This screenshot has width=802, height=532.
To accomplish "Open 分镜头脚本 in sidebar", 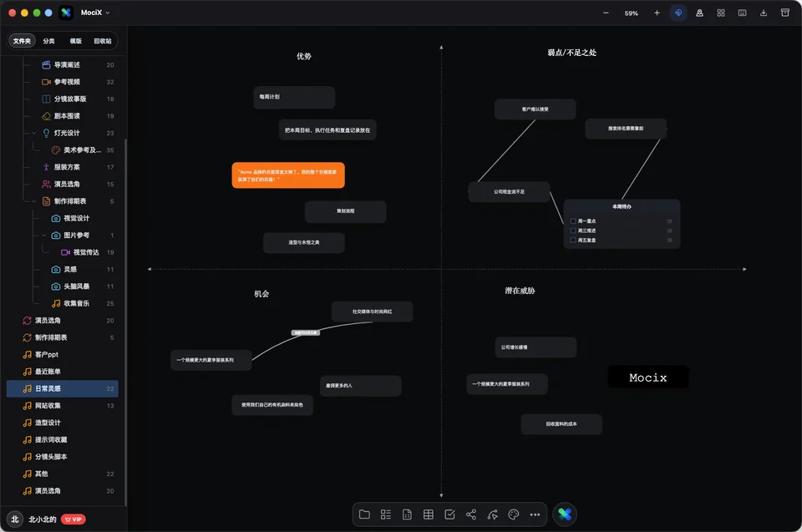I will 63,457.
